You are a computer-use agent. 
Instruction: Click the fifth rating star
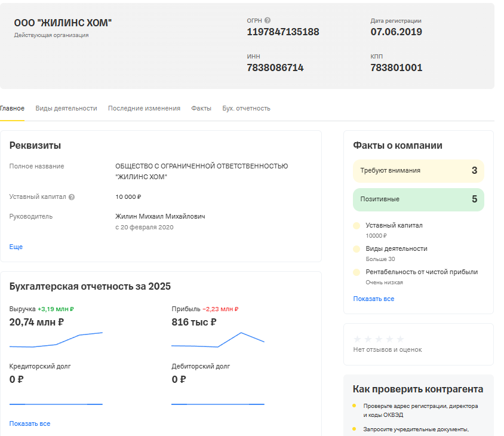400,339
